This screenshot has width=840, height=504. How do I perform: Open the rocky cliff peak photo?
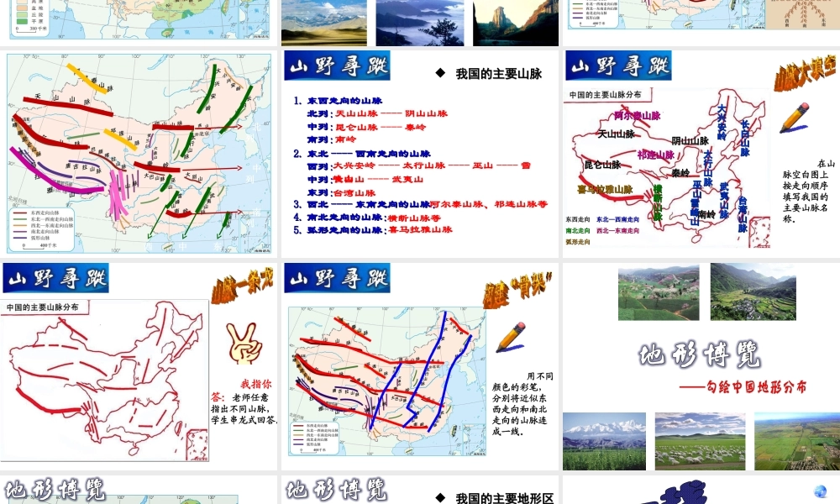pyautogui.click(x=516, y=23)
